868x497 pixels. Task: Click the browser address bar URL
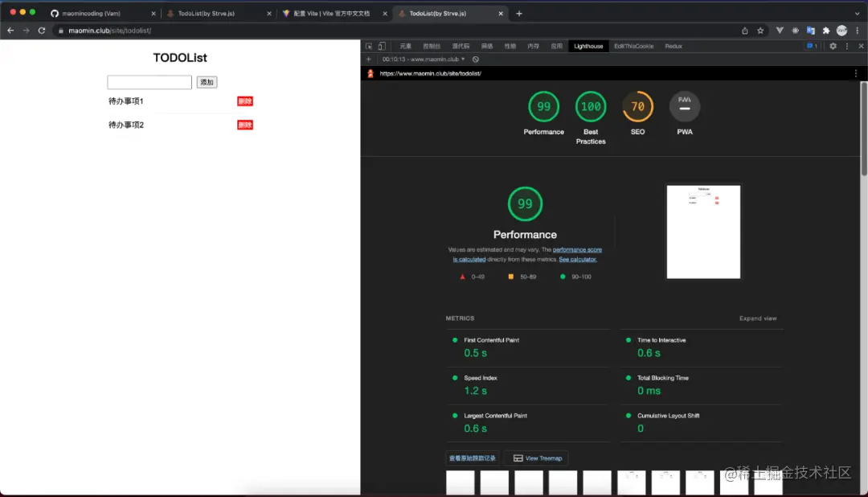point(109,31)
